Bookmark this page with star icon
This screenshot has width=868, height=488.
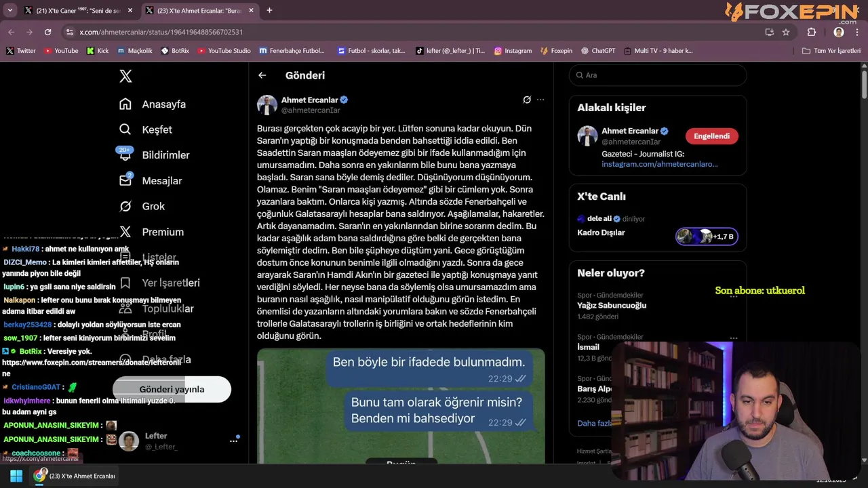point(786,32)
